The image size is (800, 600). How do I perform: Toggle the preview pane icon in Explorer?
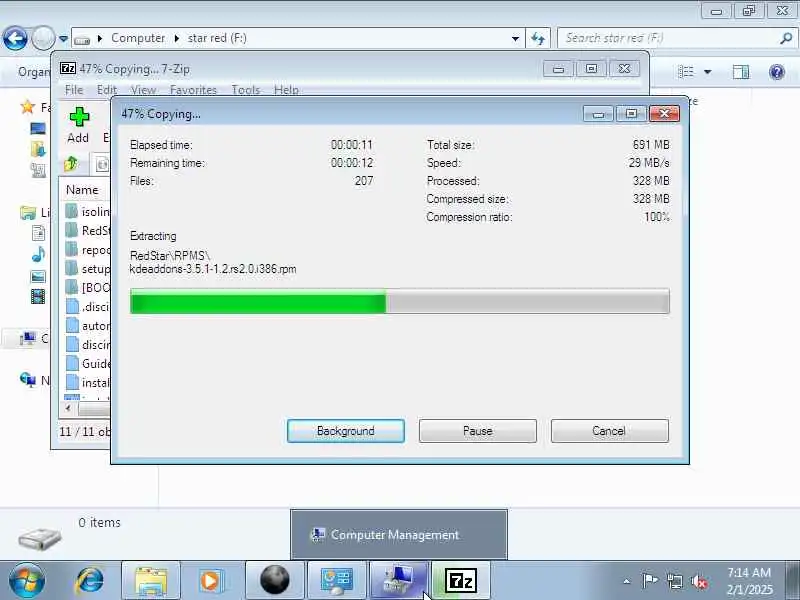coord(741,72)
